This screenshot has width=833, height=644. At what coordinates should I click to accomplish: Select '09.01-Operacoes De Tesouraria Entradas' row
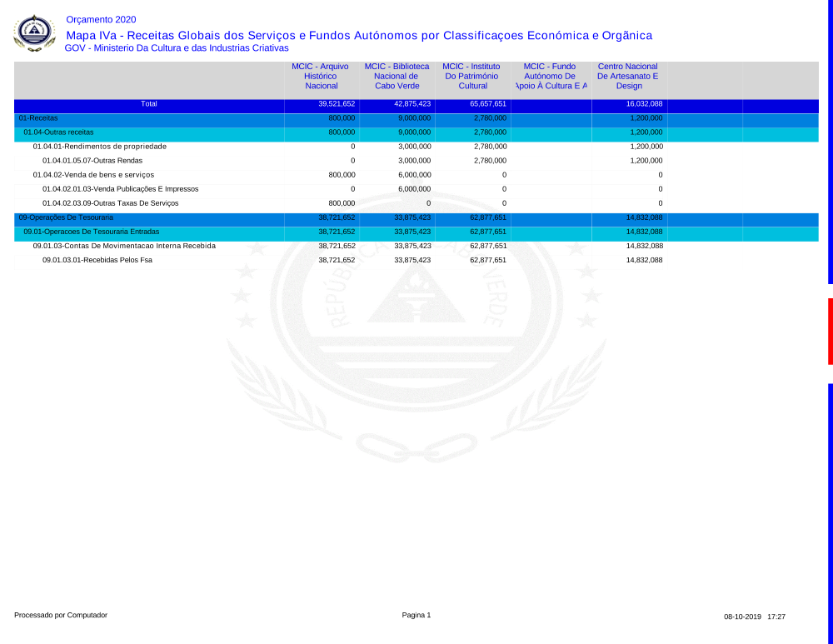(91, 232)
